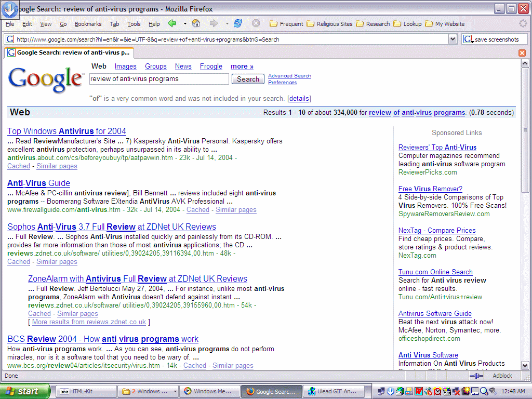This screenshot has height=399, width=532.
Task: Click into the Google search query field
Action: coord(159,79)
